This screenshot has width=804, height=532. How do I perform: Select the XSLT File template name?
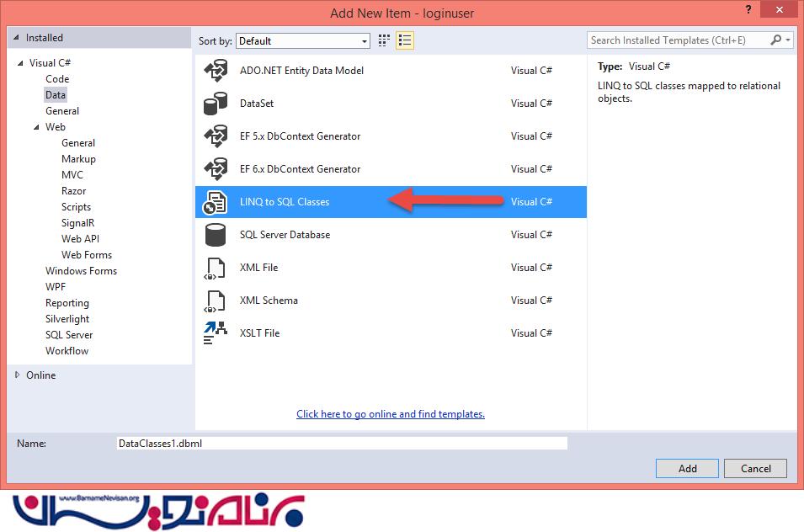coord(259,333)
